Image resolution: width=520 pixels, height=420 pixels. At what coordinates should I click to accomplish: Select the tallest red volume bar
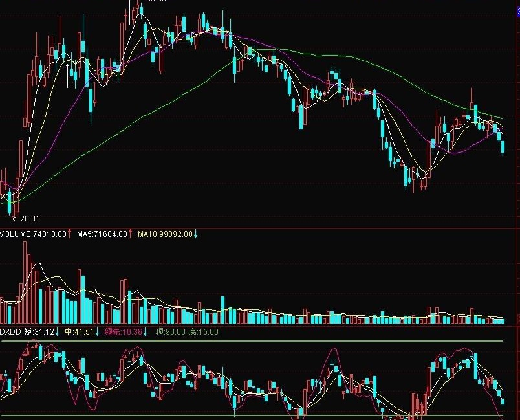pos(25,283)
